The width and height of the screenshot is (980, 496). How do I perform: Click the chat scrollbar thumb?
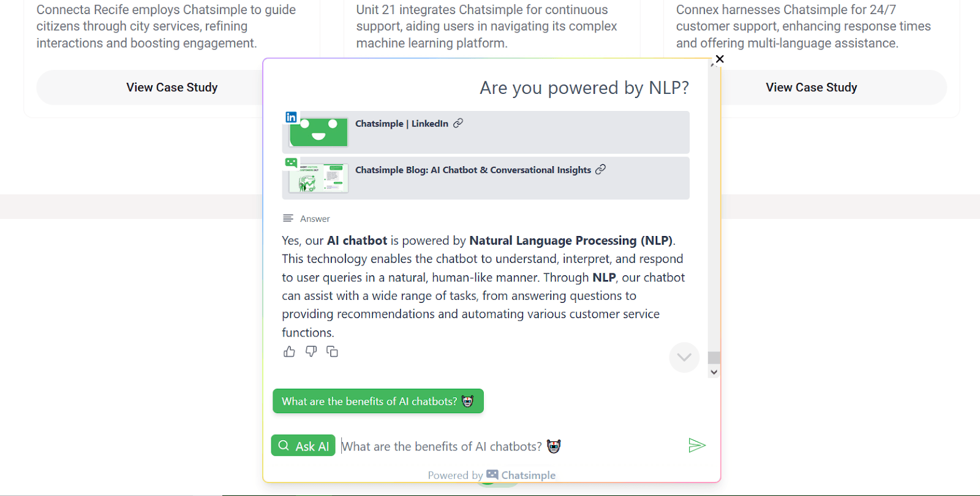(x=714, y=357)
